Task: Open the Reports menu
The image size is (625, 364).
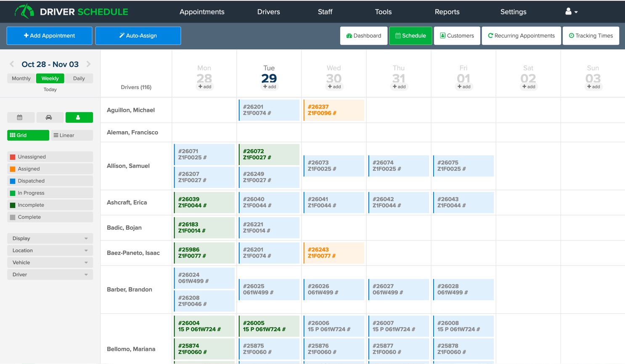Action: point(447,12)
